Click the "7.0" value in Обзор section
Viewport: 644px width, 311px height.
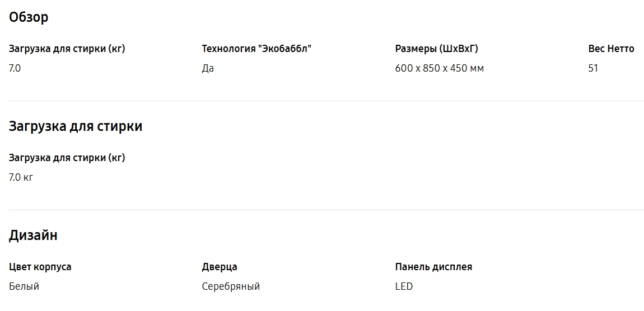(x=15, y=68)
